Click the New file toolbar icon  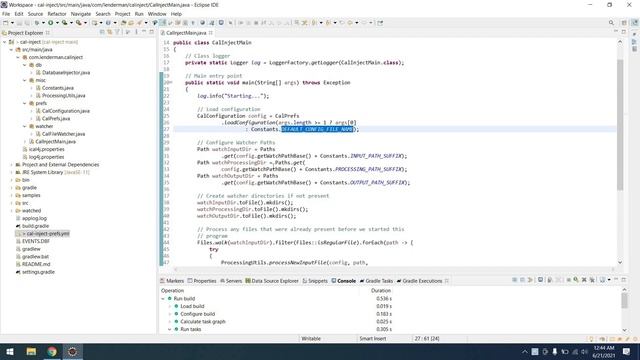tap(6, 23)
